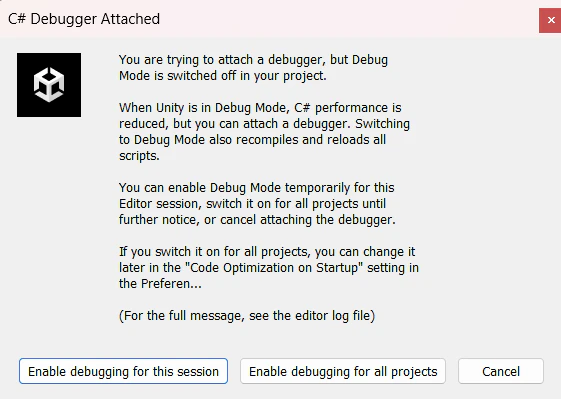Click 'You can enable Debug Mode temporarily' line
Screen dimensions: 561x399
(257, 188)
